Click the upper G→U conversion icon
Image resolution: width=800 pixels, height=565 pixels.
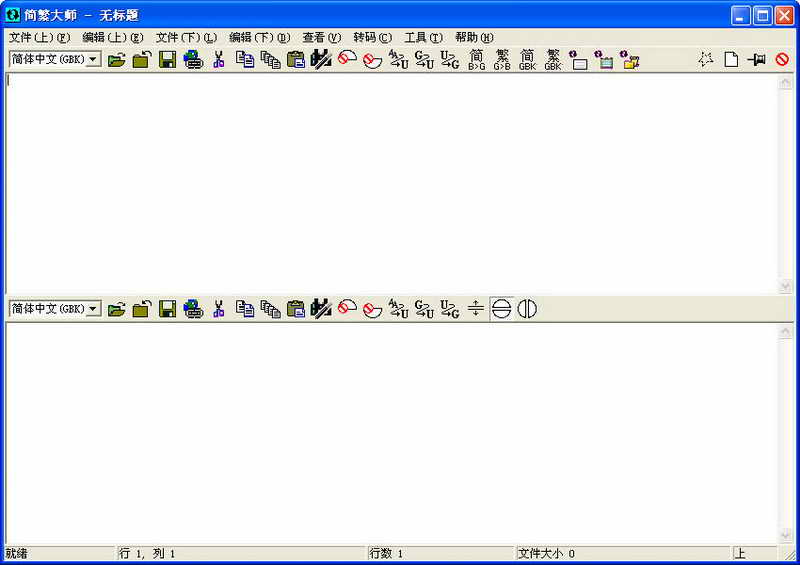click(x=424, y=60)
